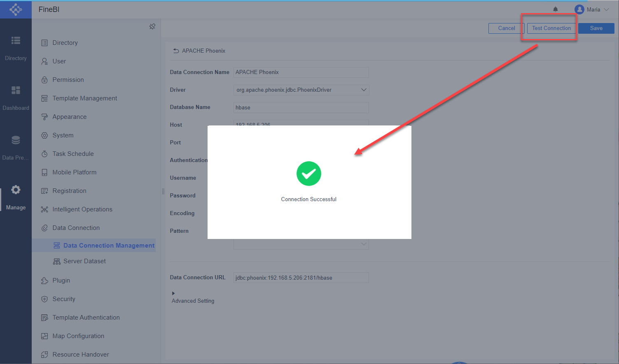Screen dimensions: 619x364
Task: Click the Test Connection button
Action: click(551, 28)
